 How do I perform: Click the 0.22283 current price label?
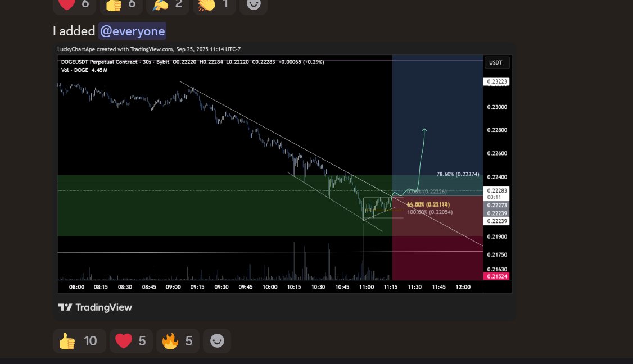(496, 190)
